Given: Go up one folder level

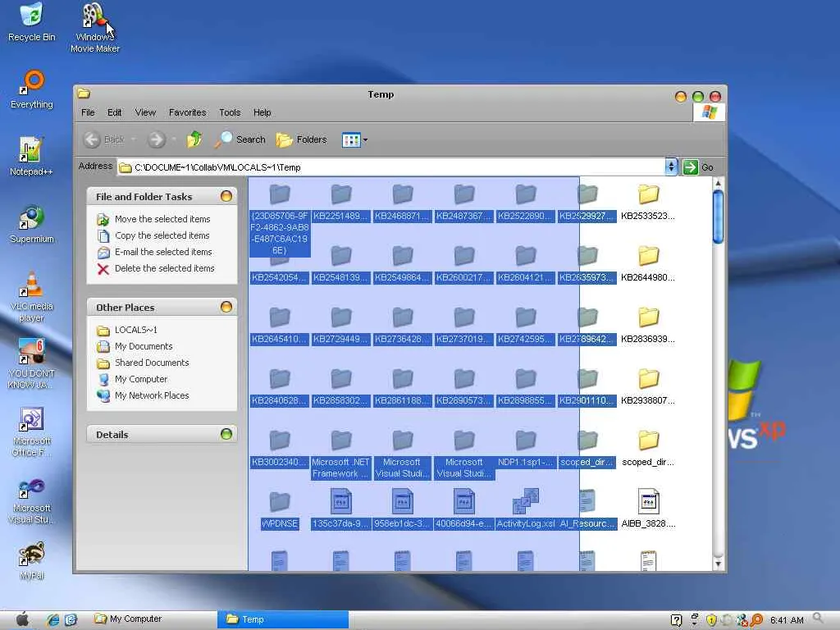Looking at the screenshot, I should pos(194,139).
